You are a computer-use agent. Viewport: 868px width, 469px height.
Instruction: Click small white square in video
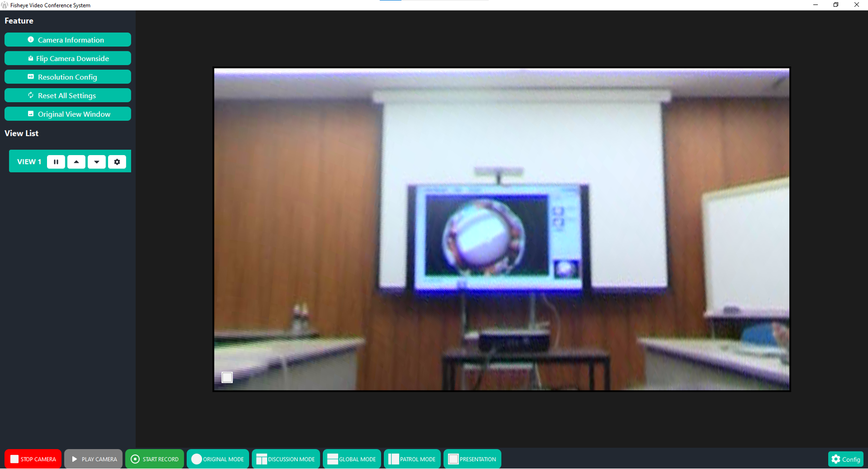(227, 377)
